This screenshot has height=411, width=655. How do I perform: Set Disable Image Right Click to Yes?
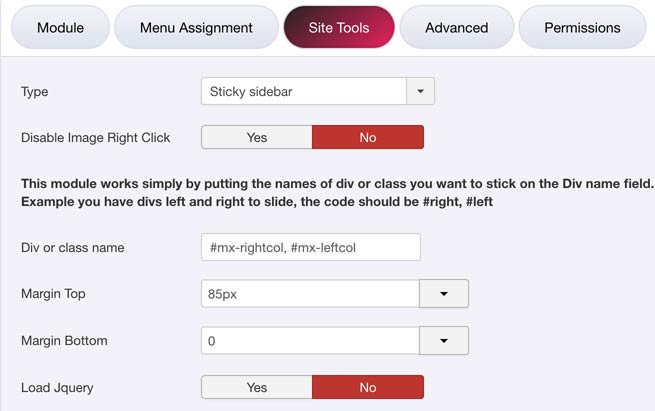pos(257,137)
